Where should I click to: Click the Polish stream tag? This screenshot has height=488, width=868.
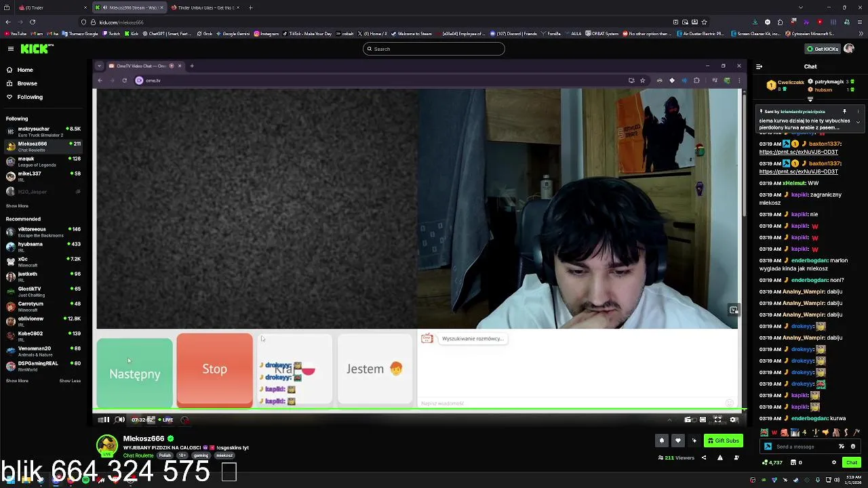(x=165, y=455)
